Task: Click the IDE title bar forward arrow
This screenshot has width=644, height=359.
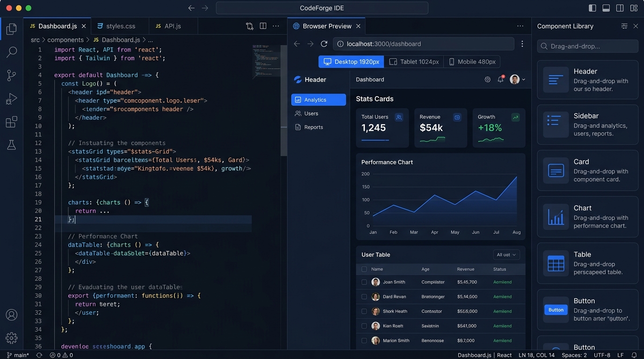Action: coord(205,8)
